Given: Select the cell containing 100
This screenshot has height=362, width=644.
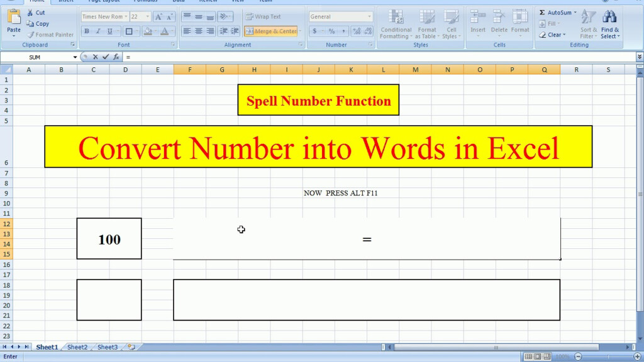Looking at the screenshot, I should pos(109,239).
